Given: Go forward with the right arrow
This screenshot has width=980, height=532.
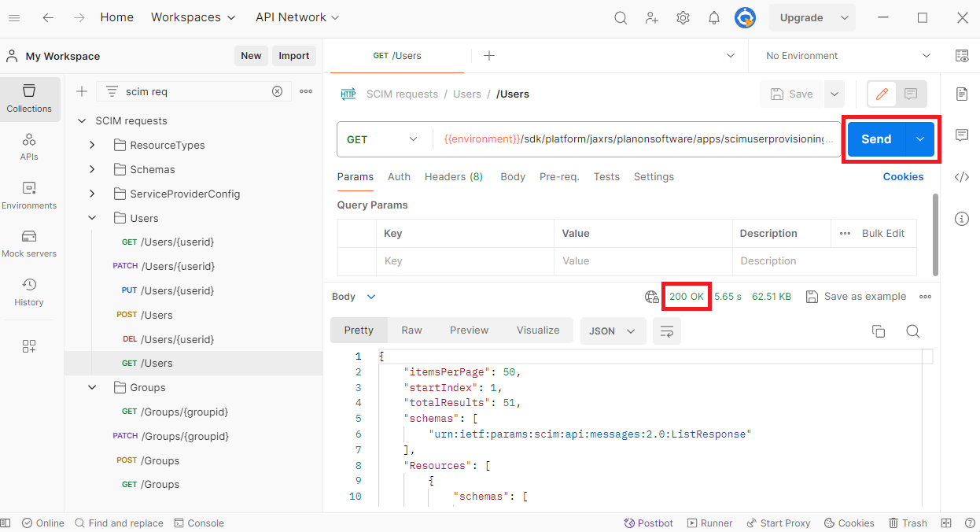Looking at the screenshot, I should click(79, 17).
